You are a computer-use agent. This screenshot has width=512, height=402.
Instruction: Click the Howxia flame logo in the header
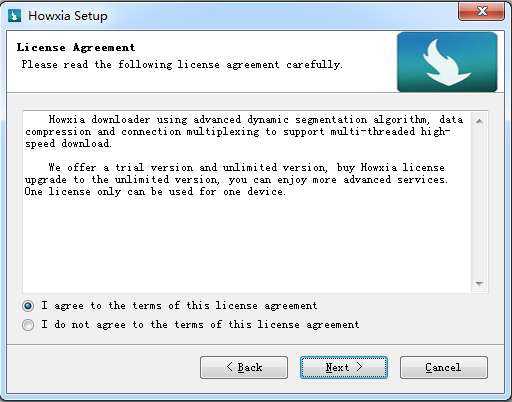tap(447, 62)
